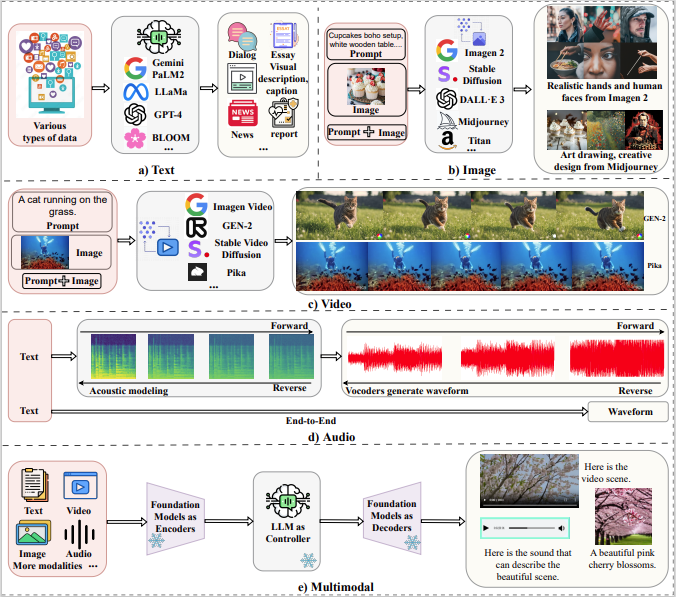Select the Stable Diffusion S logo in Image panel
676x597 pixels.
[x=447, y=74]
